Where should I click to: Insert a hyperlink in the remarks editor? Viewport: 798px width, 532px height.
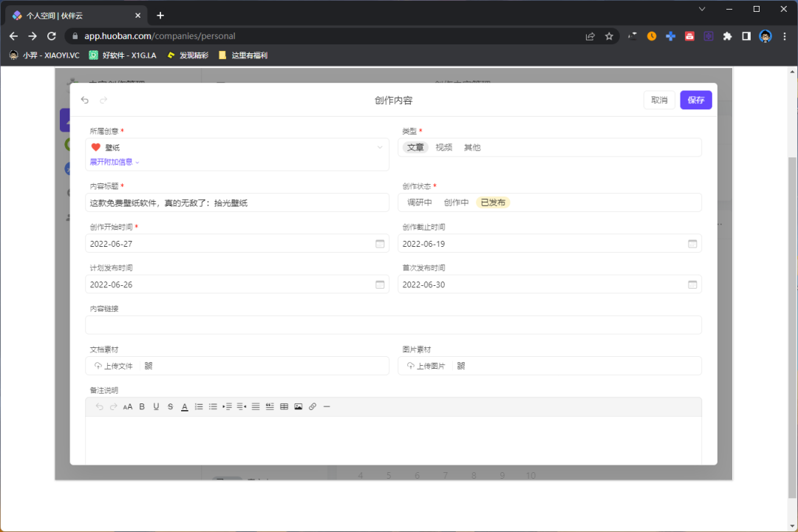coord(312,406)
